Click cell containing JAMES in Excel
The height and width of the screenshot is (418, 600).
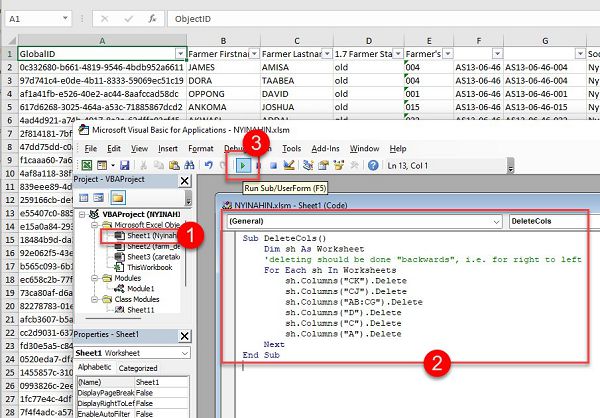[223, 67]
